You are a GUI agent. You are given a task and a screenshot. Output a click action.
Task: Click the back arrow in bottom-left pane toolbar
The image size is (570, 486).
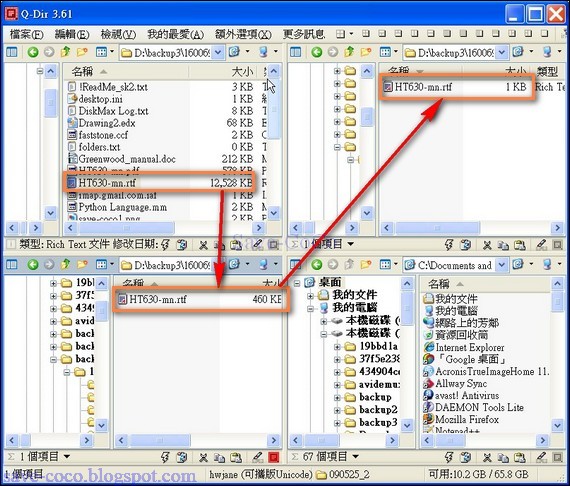[33, 264]
